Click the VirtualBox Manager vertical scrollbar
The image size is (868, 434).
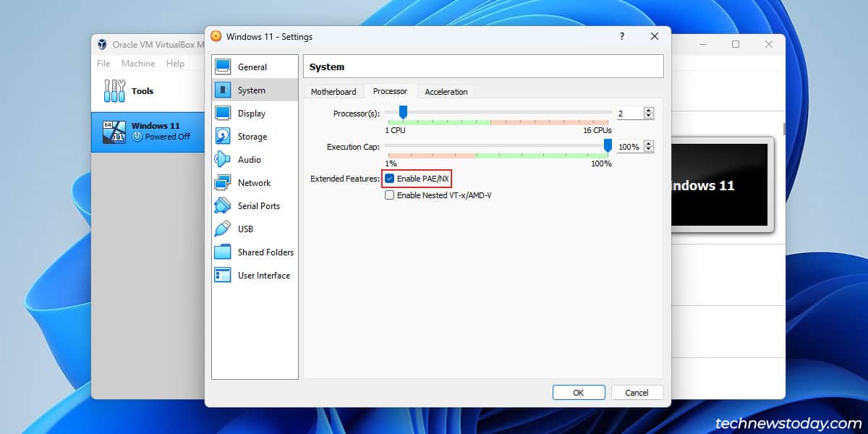click(x=784, y=129)
